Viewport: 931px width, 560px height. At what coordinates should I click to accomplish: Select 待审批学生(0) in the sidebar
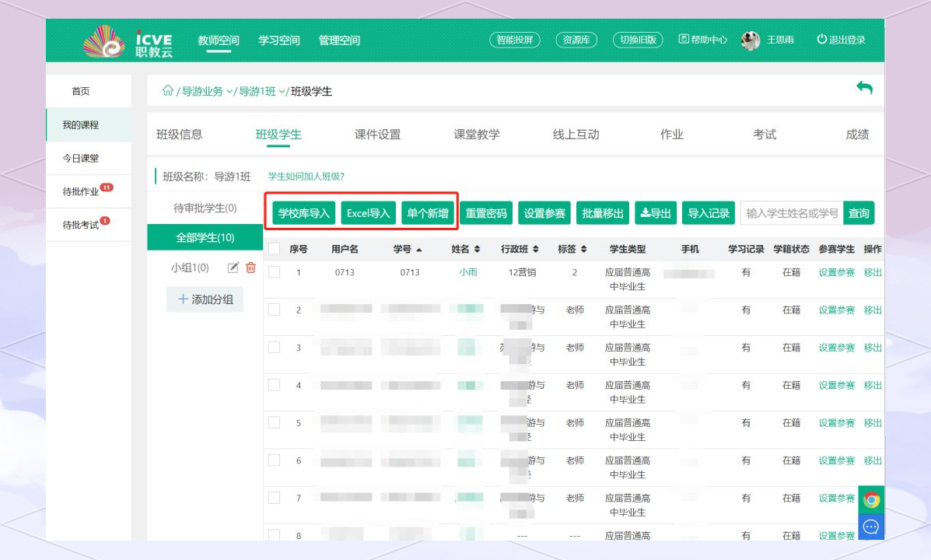click(x=205, y=208)
